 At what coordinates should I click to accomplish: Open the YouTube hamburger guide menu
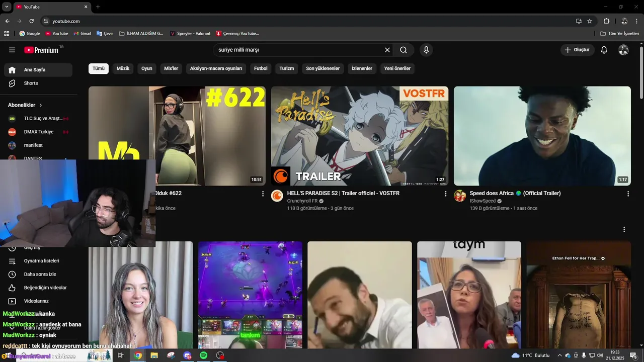[12, 50]
